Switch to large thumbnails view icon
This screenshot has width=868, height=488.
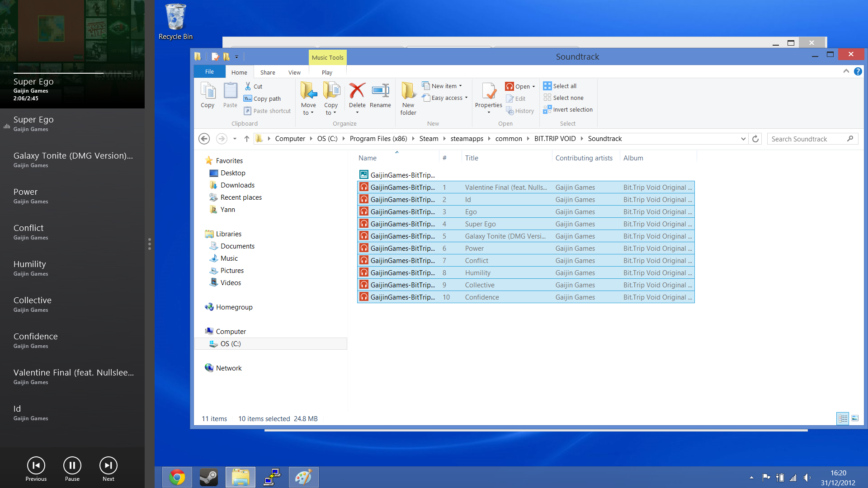tap(855, 418)
